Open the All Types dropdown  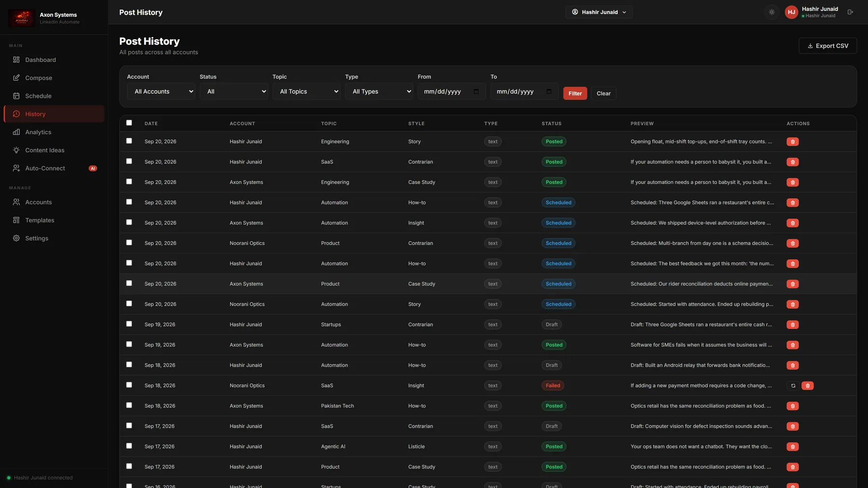pos(379,92)
